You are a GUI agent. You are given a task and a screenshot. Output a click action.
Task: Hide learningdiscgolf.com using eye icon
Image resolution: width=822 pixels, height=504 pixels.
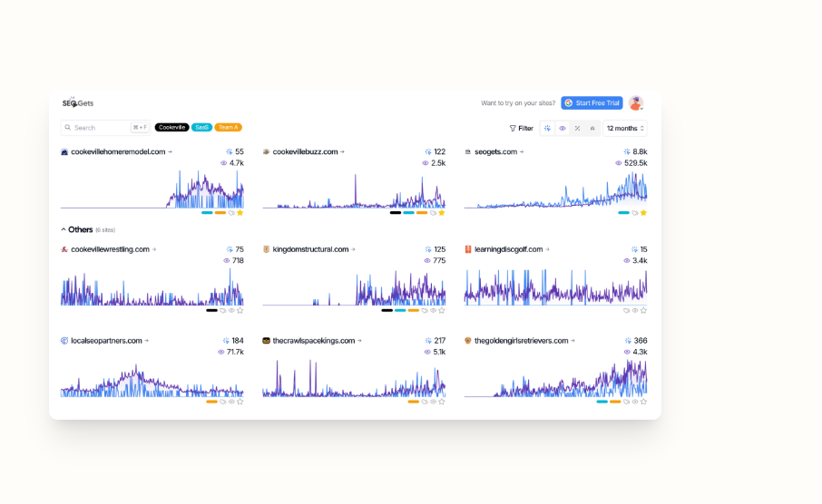coord(635,311)
